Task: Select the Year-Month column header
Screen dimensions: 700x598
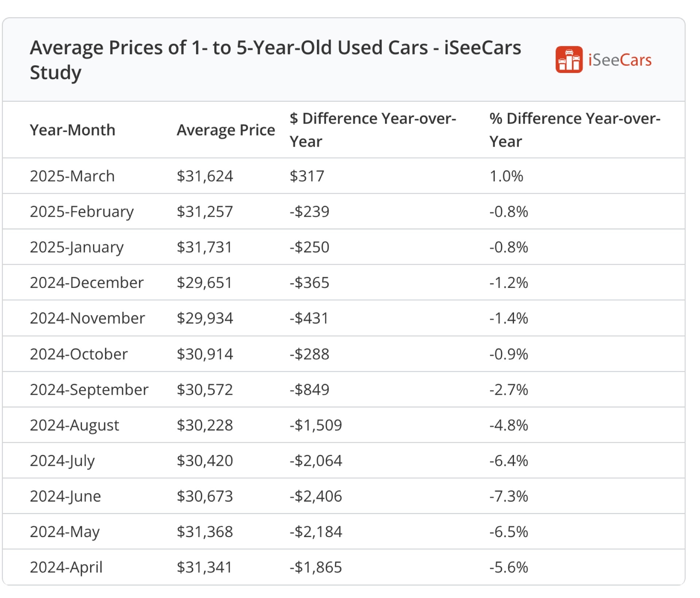Action: coord(72,130)
